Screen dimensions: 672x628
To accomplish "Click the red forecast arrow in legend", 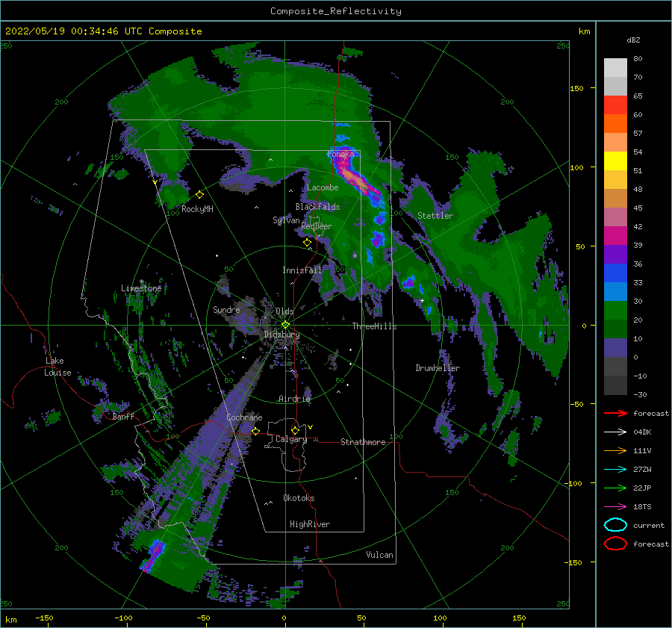I will (x=615, y=413).
